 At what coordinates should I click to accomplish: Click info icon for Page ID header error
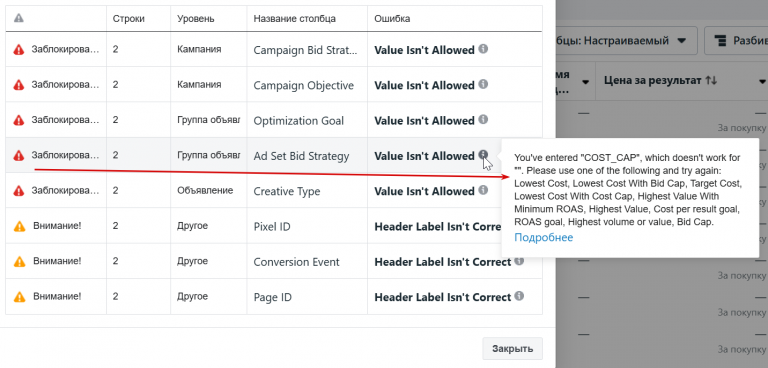coord(519,296)
